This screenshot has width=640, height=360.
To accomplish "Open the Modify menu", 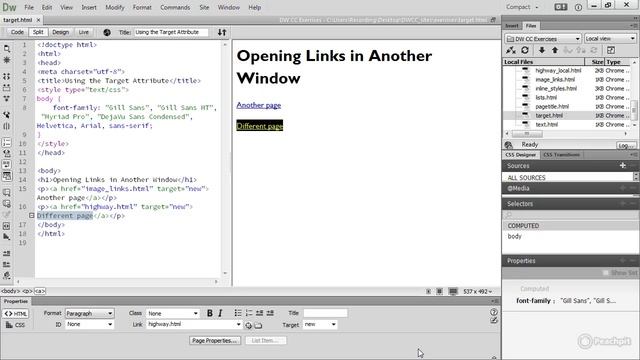I will click(115, 7).
